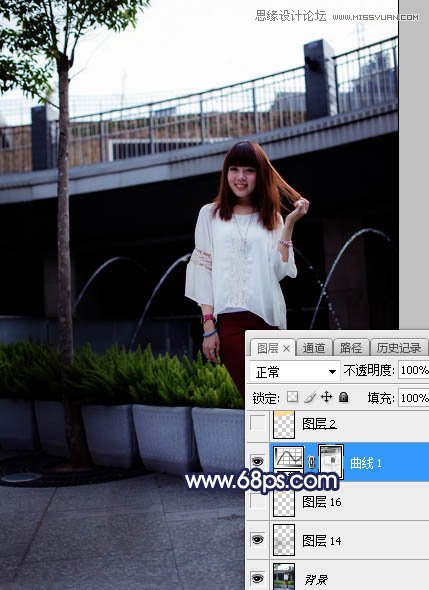Hide the 曲线 1 layer eye
The width and height of the screenshot is (429, 590).
257,461
